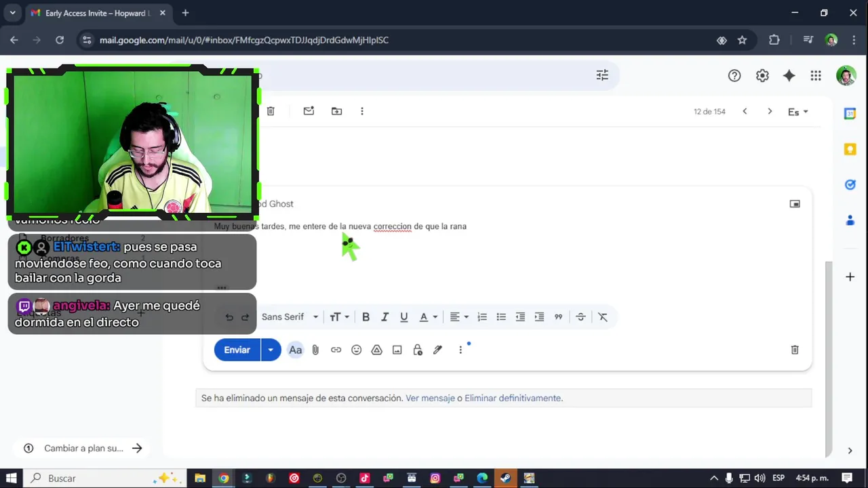Insert files using Google Drive
The image size is (868, 488).
pos(376,350)
